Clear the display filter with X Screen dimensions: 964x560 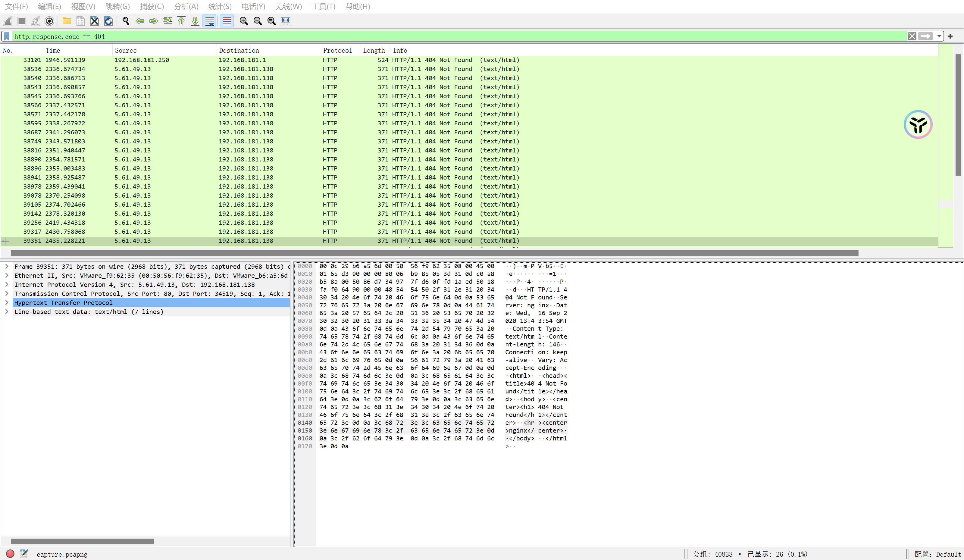(x=912, y=36)
